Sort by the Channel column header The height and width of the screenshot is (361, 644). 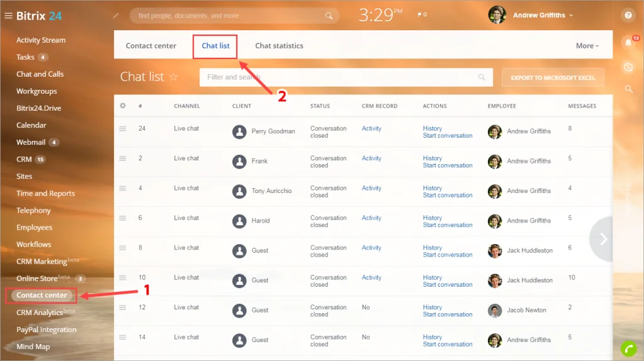click(x=187, y=106)
